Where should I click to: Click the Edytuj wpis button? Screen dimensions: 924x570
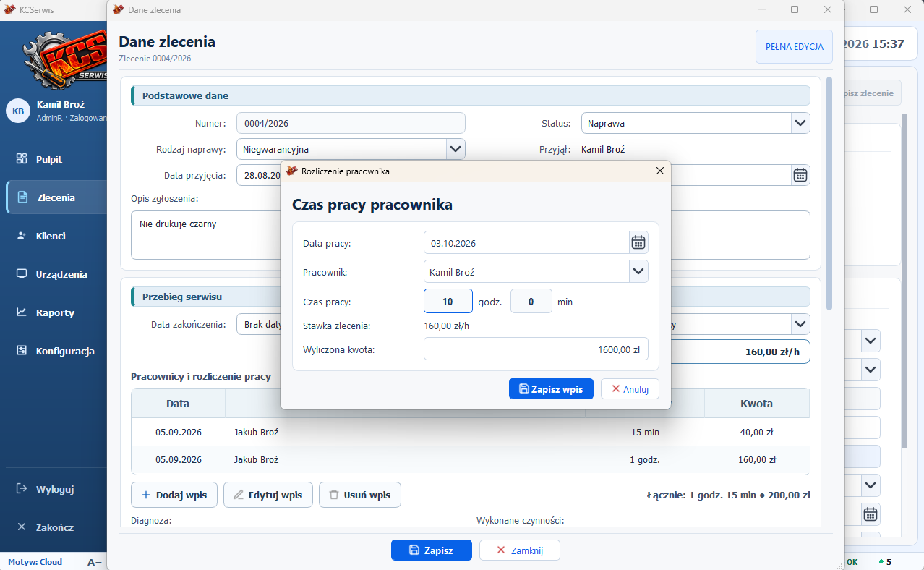coord(268,495)
